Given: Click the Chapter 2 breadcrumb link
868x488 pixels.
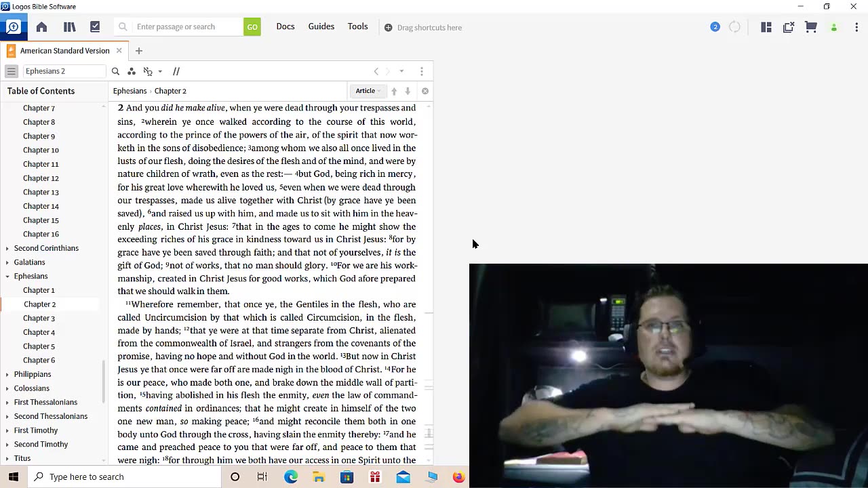Looking at the screenshot, I should click(x=170, y=91).
